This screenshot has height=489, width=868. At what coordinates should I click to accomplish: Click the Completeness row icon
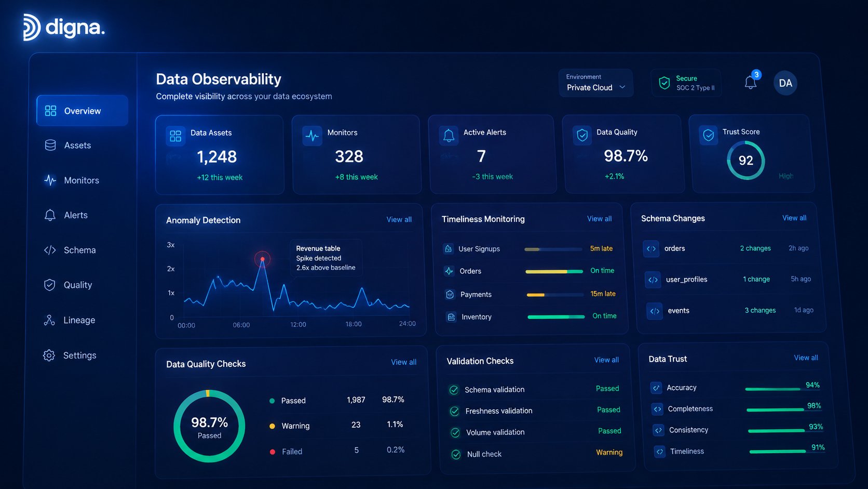click(x=657, y=409)
